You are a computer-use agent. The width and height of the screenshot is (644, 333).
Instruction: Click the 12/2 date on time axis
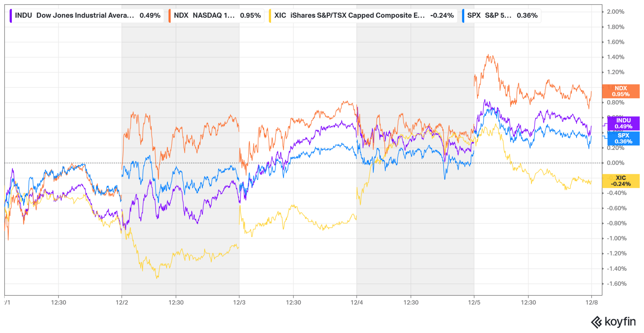[122, 302]
